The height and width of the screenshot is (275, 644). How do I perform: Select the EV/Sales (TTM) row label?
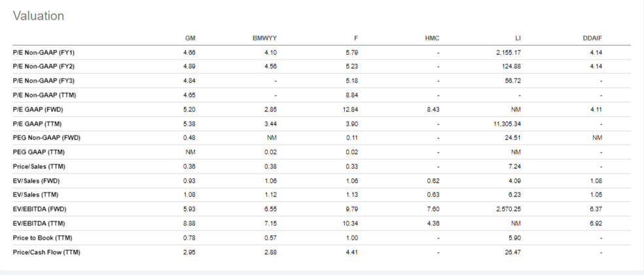tap(35, 194)
